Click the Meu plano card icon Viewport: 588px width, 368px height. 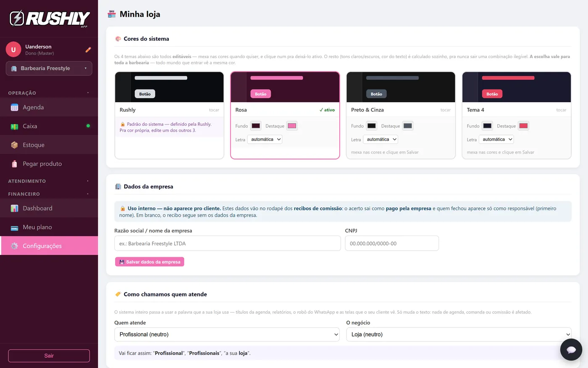click(14, 228)
